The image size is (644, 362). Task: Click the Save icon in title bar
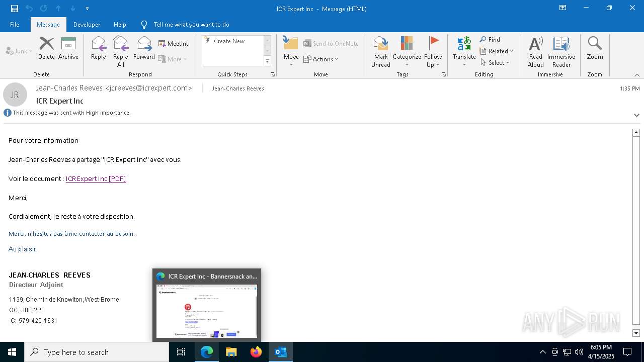coord(15,9)
